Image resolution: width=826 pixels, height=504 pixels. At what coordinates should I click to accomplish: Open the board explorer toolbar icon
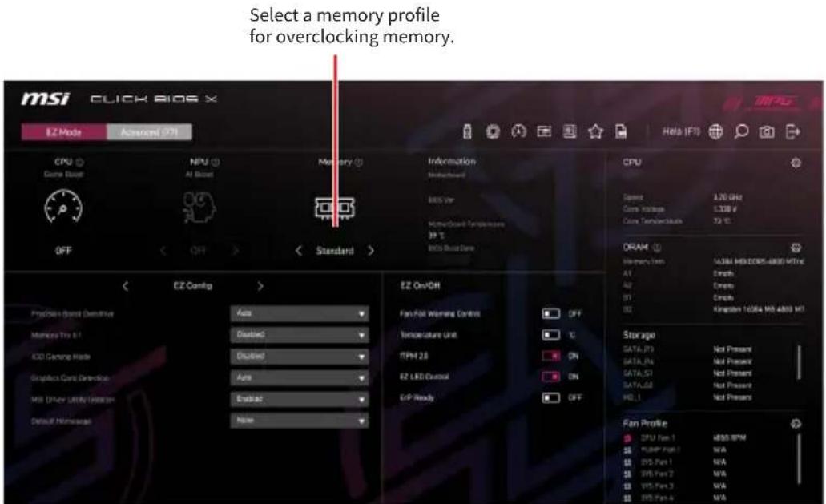570,131
